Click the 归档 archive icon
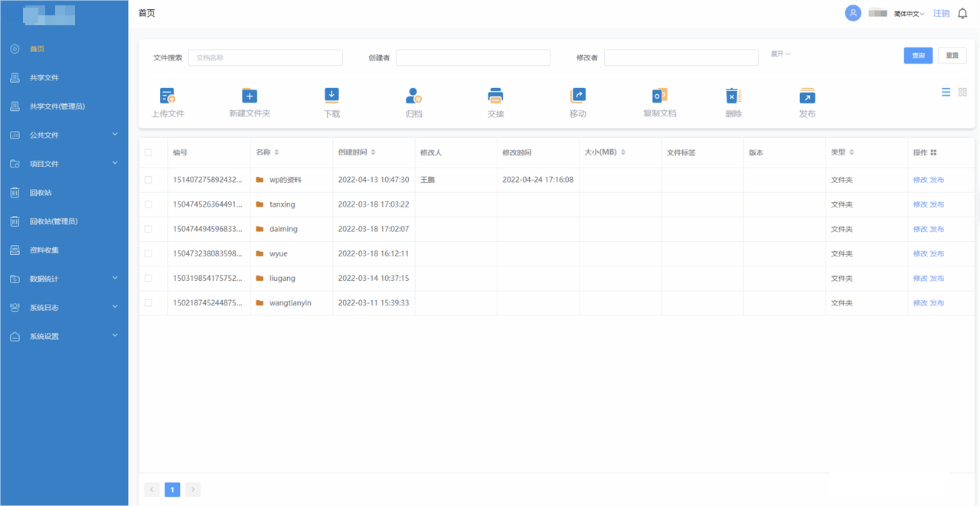 (x=413, y=96)
